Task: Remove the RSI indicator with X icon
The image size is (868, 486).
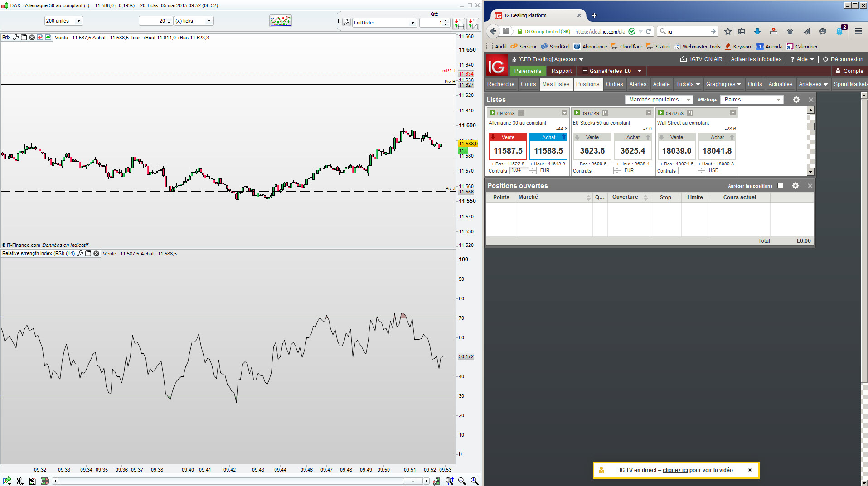Action: [x=97, y=254]
